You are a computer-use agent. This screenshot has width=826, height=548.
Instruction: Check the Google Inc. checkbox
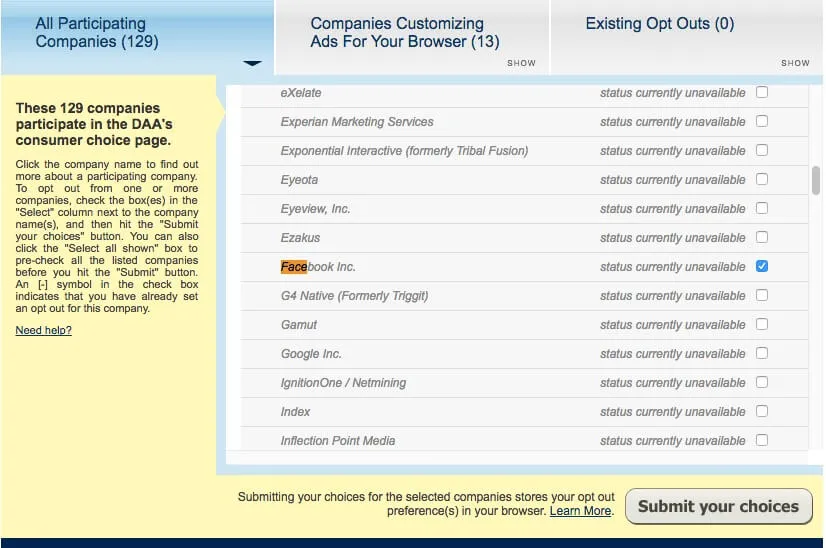click(x=762, y=354)
